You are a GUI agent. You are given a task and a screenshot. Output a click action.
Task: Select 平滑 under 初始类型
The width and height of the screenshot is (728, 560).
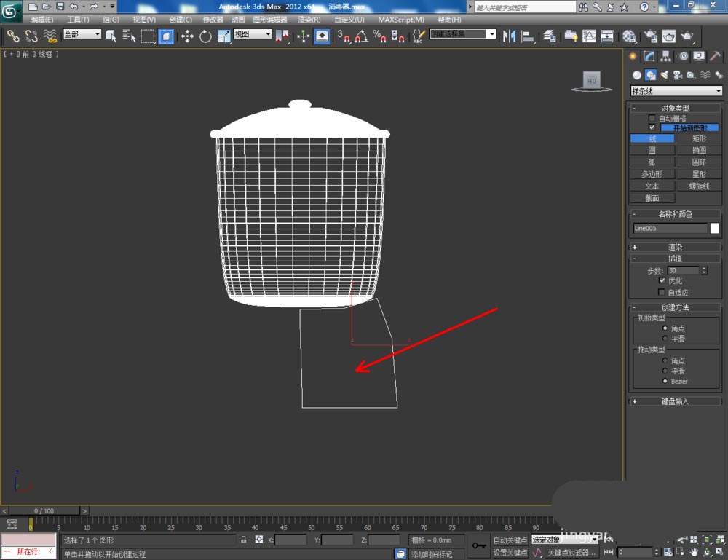[665, 339]
